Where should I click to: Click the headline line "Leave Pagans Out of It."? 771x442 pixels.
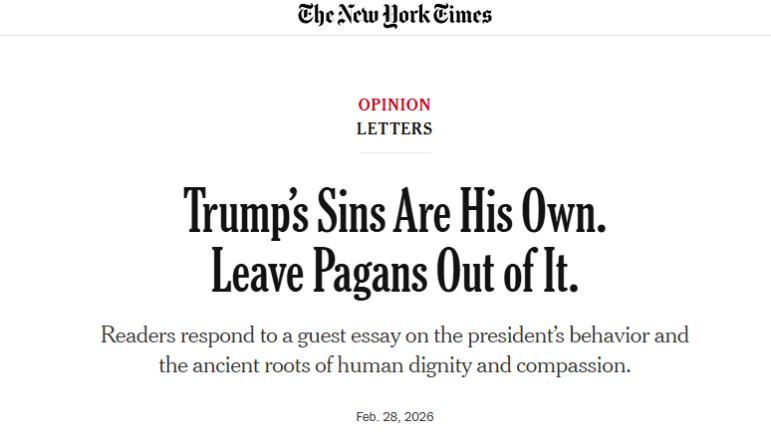395,269
